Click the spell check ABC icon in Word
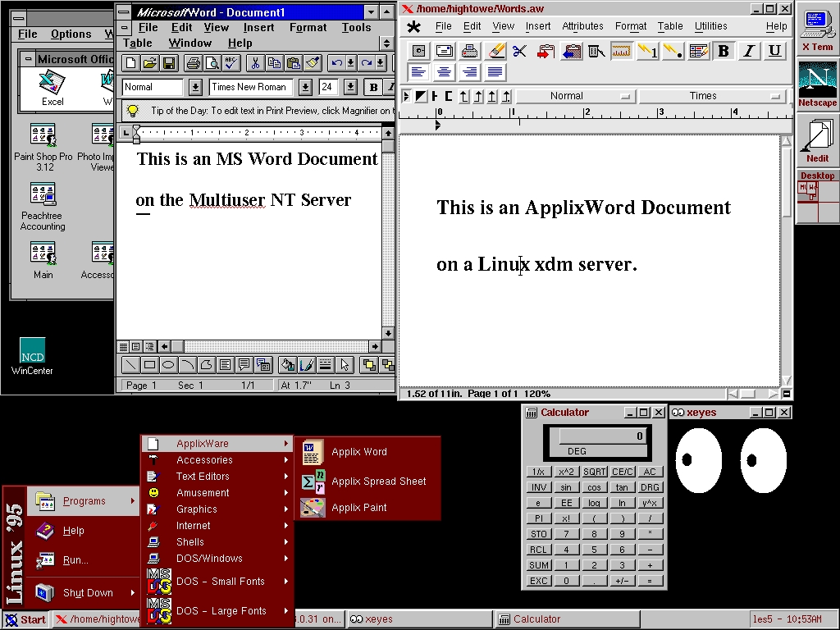 pyautogui.click(x=231, y=63)
